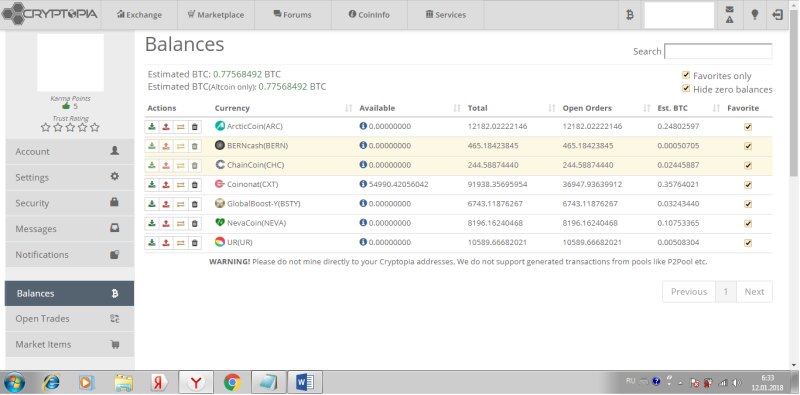The width and height of the screenshot is (800, 395).
Task: Click the Windows Start button
Action: [14, 382]
